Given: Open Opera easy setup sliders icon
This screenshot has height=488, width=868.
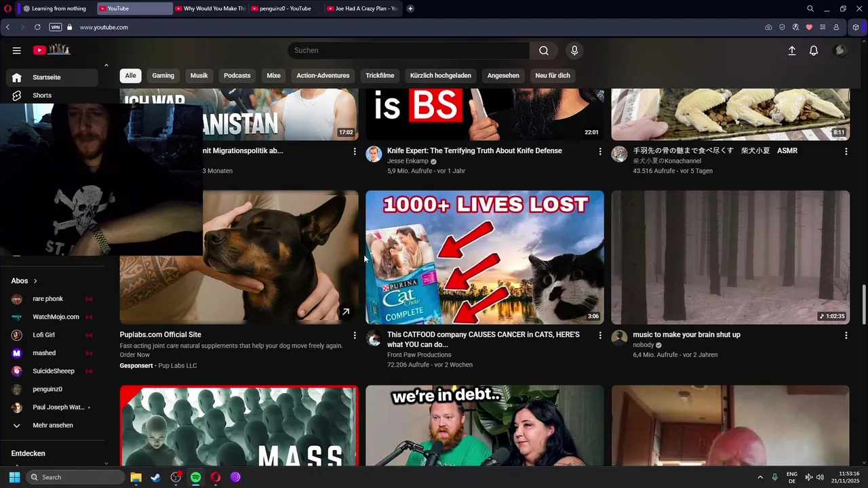Looking at the screenshot, I should coord(823,27).
